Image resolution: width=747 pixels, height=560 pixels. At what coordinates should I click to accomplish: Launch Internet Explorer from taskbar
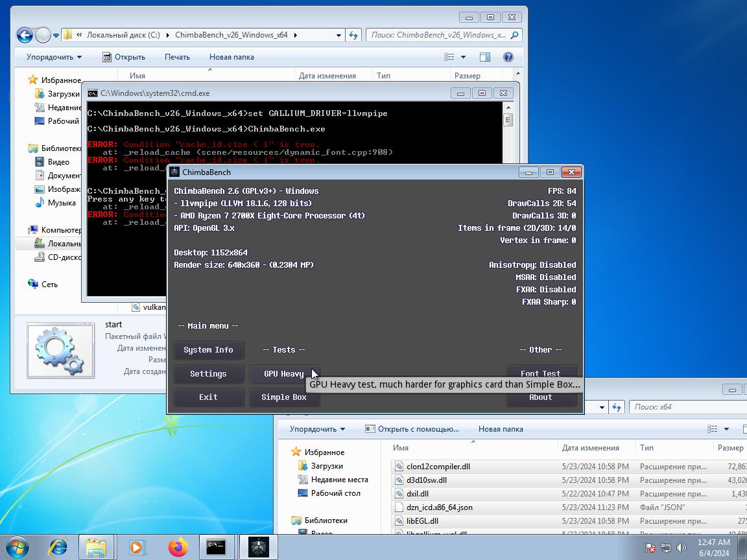click(58, 547)
